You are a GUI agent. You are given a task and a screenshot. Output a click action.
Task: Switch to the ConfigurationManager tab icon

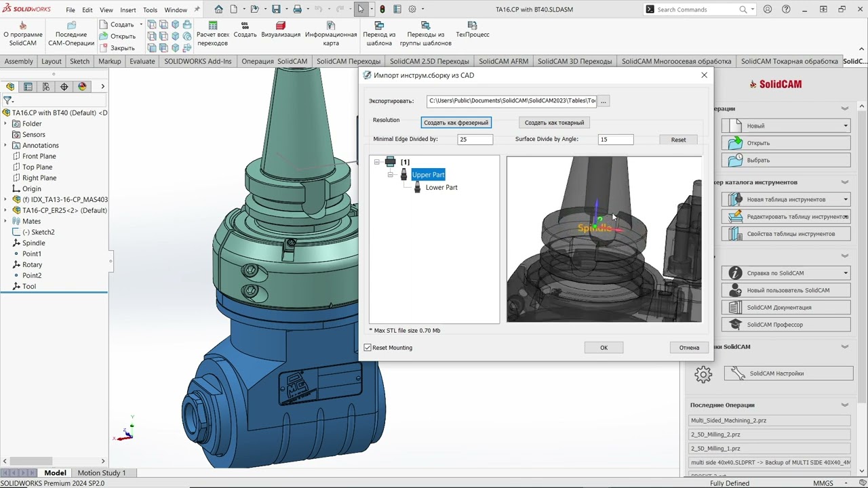tap(46, 87)
